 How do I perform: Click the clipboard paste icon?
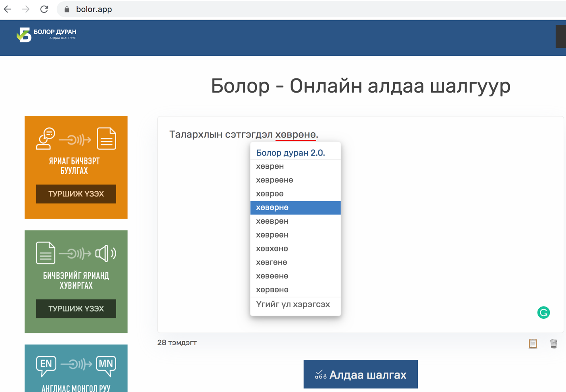533,343
